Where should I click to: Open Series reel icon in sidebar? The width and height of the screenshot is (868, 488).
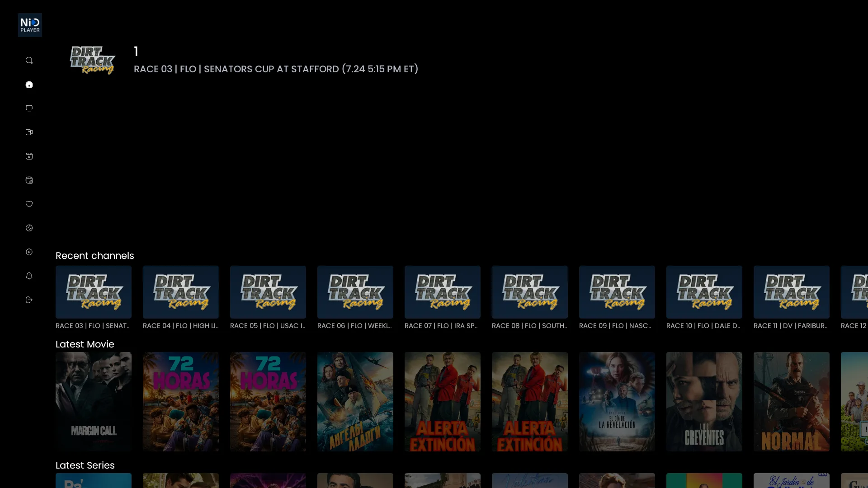[x=29, y=156]
